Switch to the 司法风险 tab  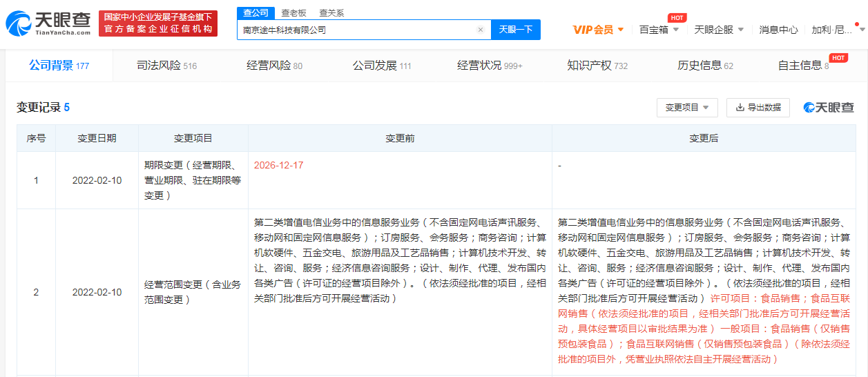point(166,66)
